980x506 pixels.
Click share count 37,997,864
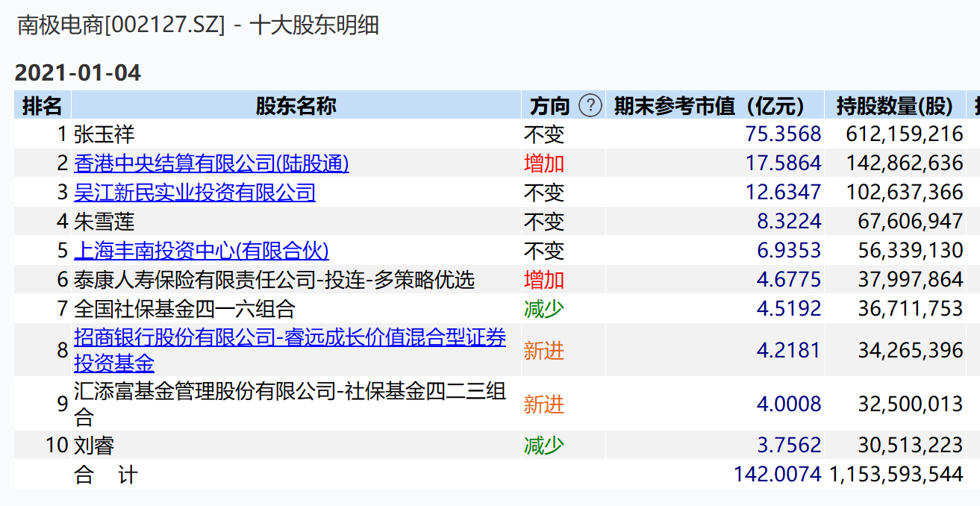pos(911,280)
